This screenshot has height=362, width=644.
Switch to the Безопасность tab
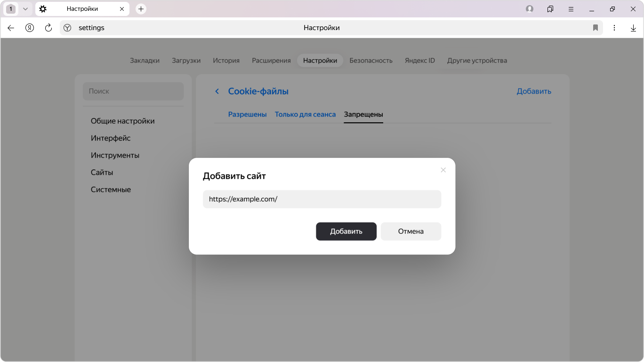coord(370,61)
